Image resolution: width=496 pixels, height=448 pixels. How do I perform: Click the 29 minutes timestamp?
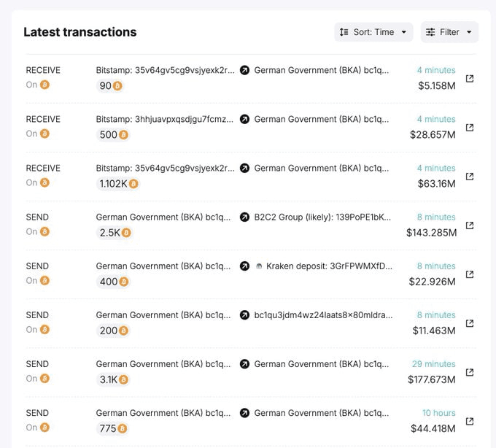pos(433,364)
